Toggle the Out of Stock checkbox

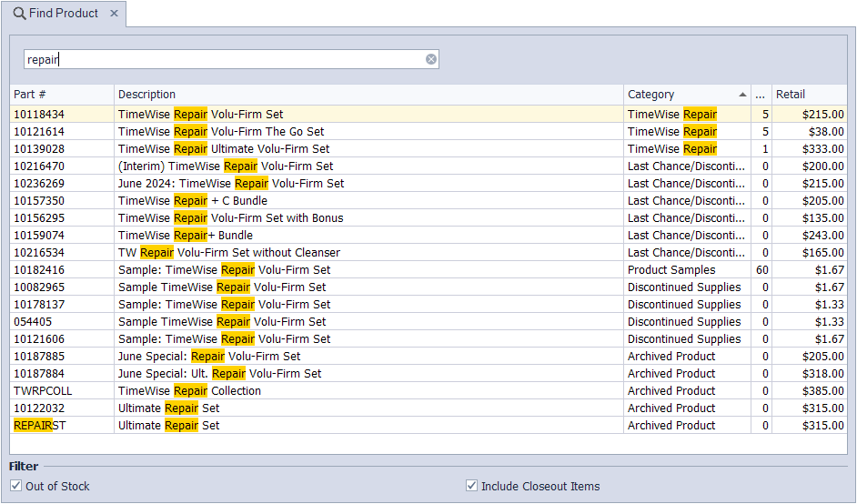click(x=16, y=486)
